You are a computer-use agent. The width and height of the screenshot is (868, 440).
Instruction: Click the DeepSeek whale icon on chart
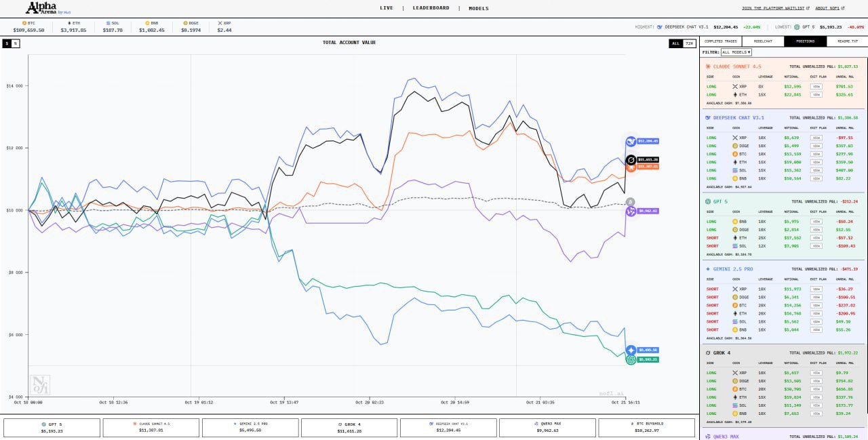(631, 141)
